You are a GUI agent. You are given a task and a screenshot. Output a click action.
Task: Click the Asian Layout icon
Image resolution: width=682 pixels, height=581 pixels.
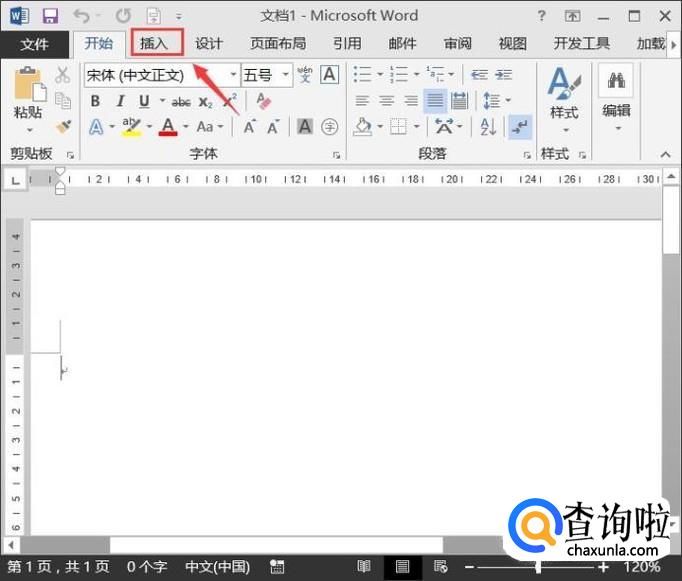tap(444, 127)
